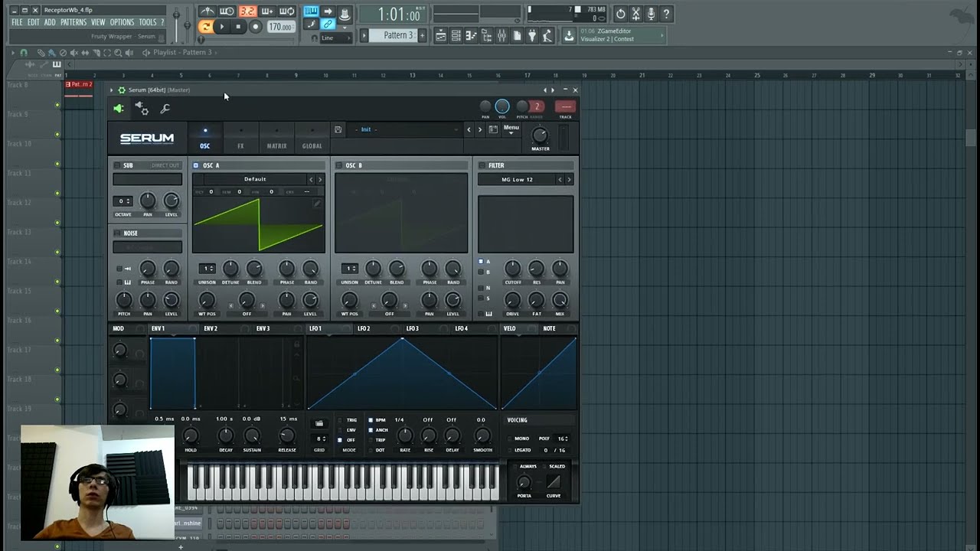The width and height of the screenshot is (980, 551).
Task: Enable the NOISE oscillator checkbox
Action: [x=117, y=233]
